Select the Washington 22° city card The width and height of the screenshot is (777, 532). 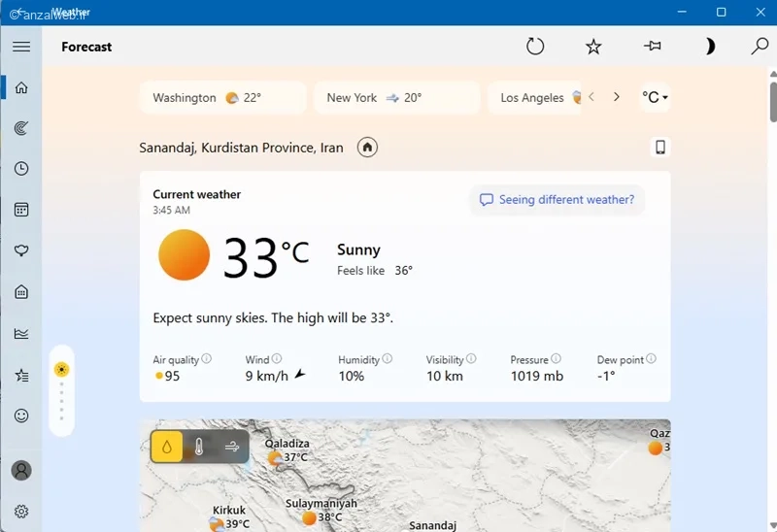coord(222,98)
